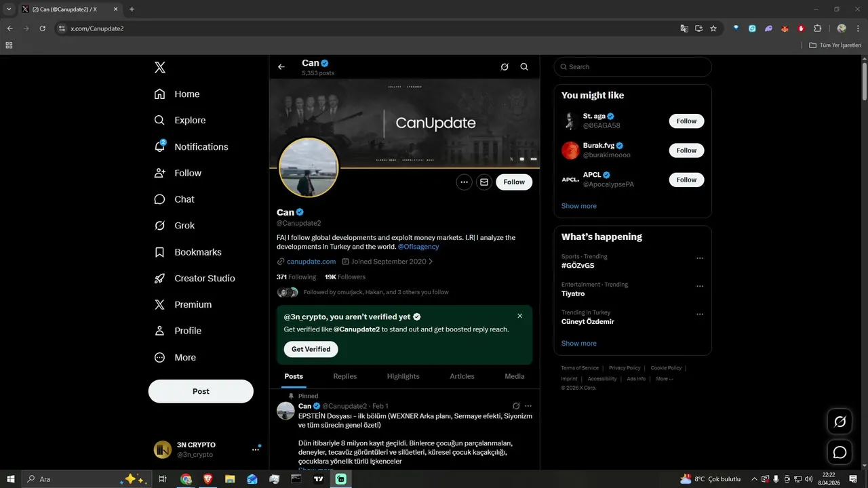Open profile three-dot options menu
Viewport: 868px width, 488px height.
pos(464,182)
